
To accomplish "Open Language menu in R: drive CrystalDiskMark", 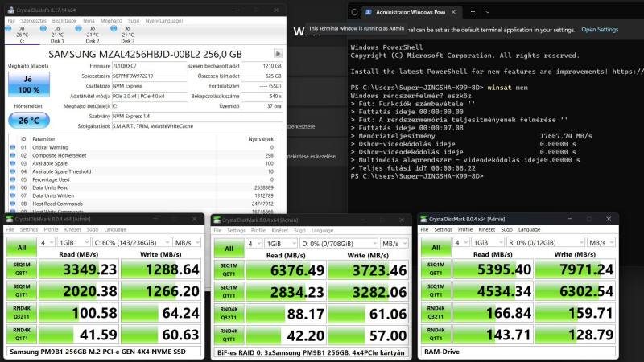I will coord(530,230).
